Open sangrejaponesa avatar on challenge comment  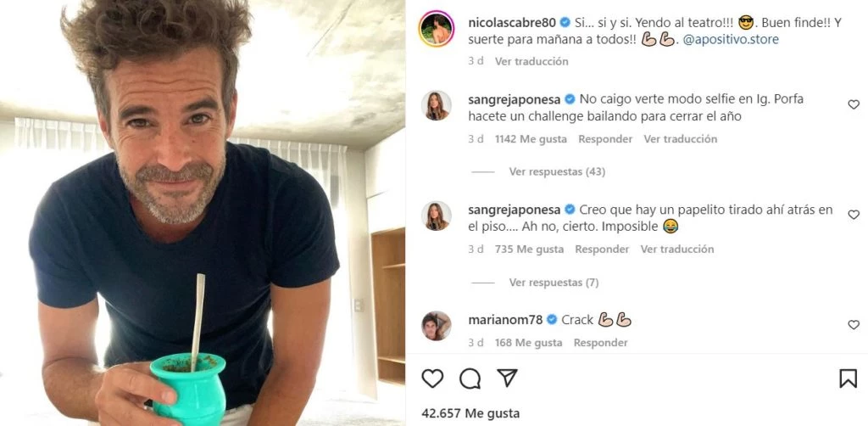(x=437, y=105)
